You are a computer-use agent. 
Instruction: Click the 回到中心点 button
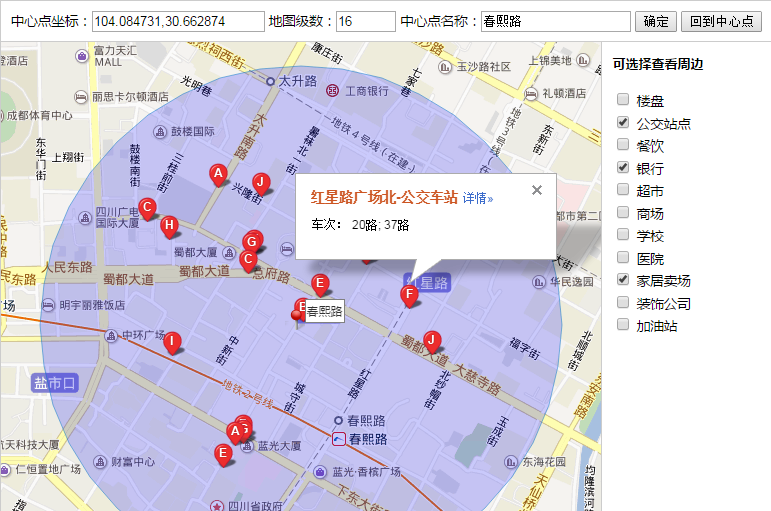point(720,21)
